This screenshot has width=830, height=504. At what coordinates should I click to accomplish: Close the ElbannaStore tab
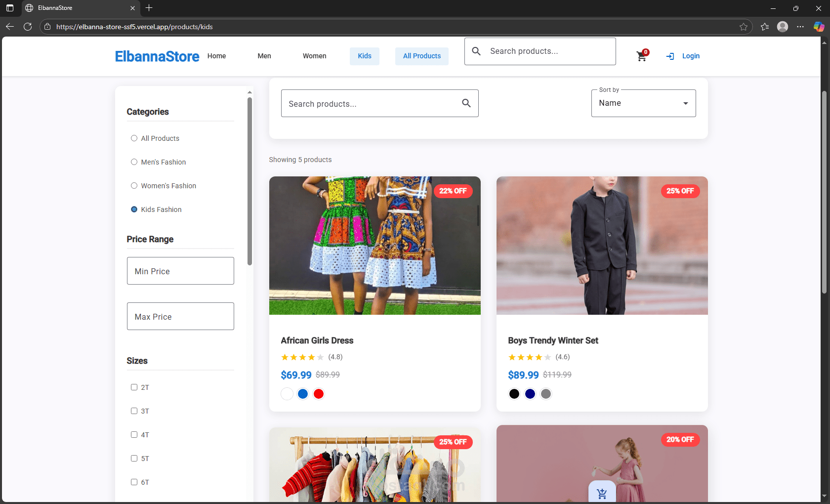pos(132,8)
